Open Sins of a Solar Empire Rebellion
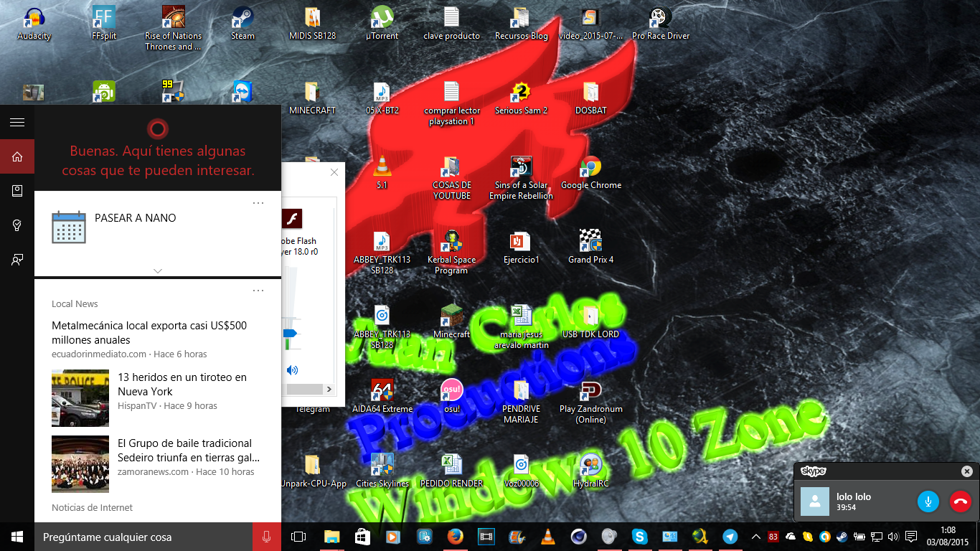The width and height of the screenshot is (980, 551). (521, 178)
